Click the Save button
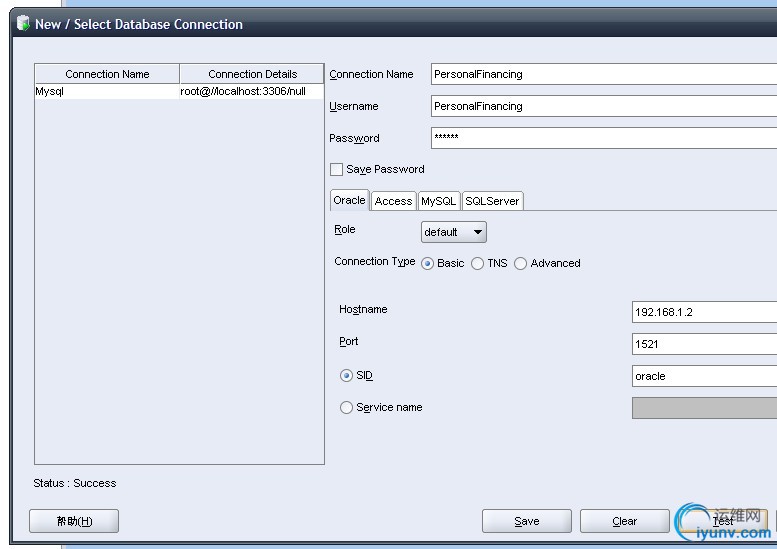This screenshot has height=549, width=777. pos(527,521)
